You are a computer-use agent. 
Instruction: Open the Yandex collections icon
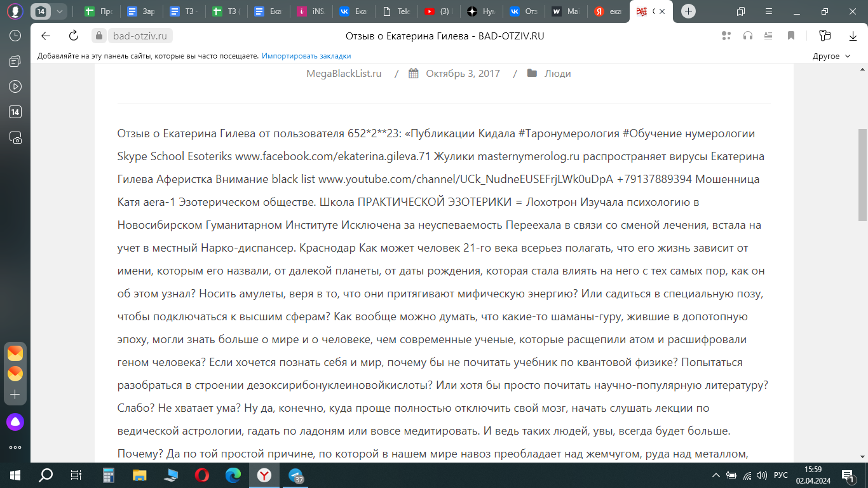[x=825, y=36]
